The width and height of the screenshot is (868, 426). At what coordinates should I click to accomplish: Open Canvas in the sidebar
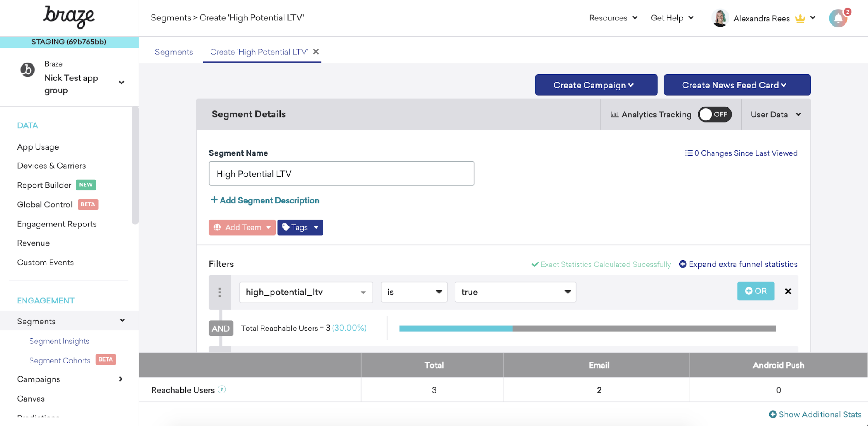pyautogui.click(x=31, y=399)
